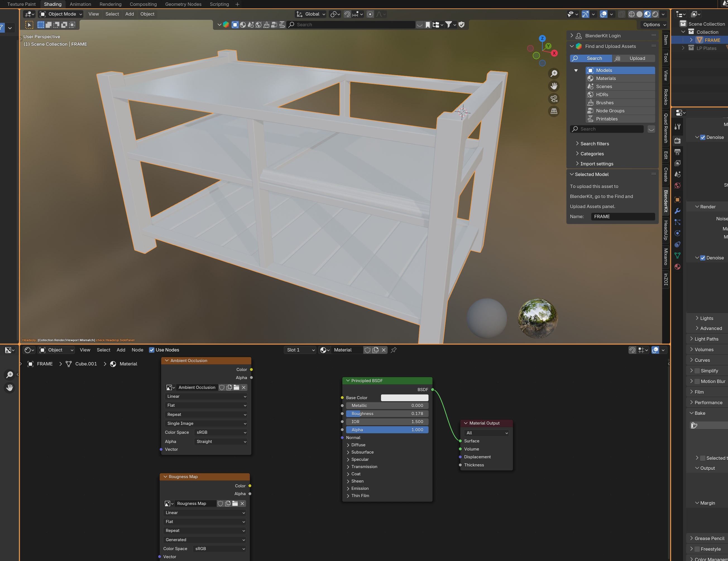Select the Tweak selection tool icon
728x561 pixels.
point(29,25)
